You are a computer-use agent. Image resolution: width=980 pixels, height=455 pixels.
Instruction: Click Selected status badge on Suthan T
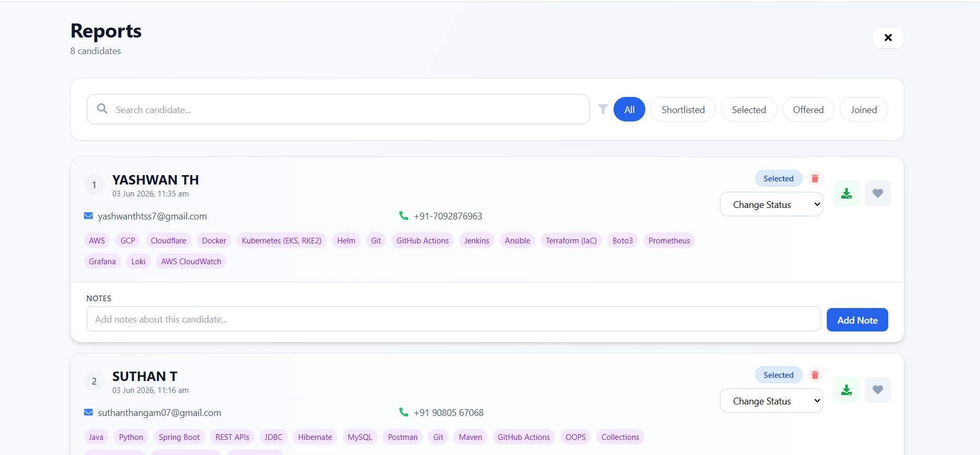coord(778,375)
